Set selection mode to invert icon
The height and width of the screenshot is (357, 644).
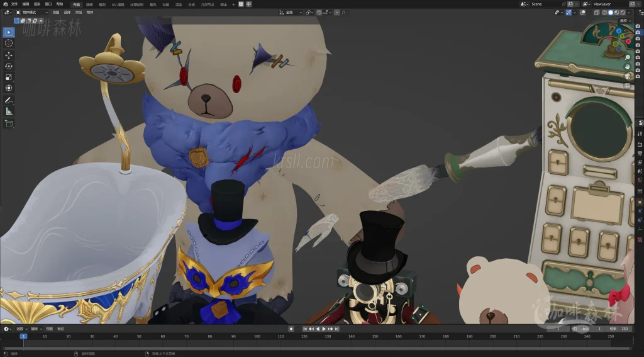tap(35, 21)
